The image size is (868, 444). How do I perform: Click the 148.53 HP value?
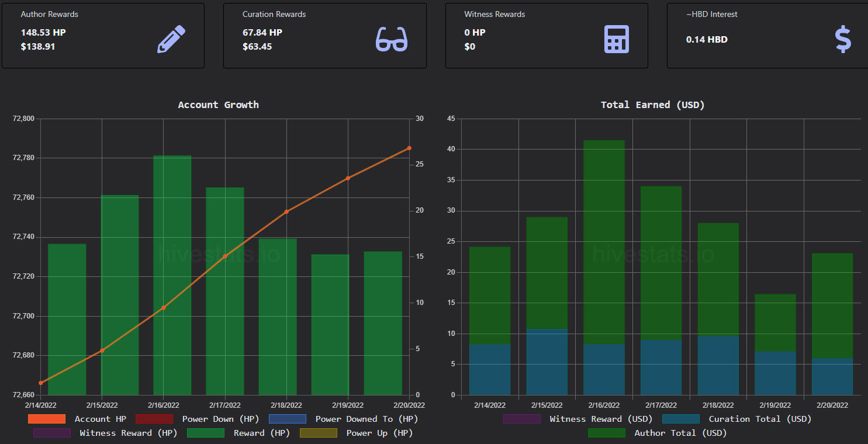click(x=43, y=33)
